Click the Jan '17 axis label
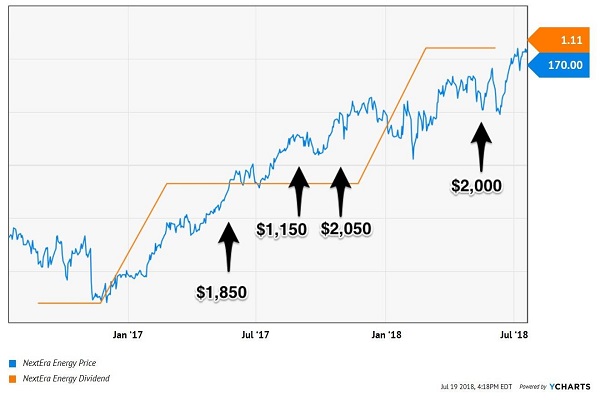Image resolution: width=600 pixels, height=400 pixels. [127, 335]
